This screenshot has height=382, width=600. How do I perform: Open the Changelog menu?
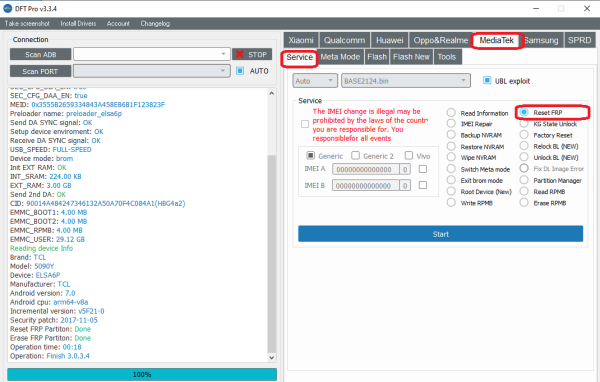(x=155, y=23)
